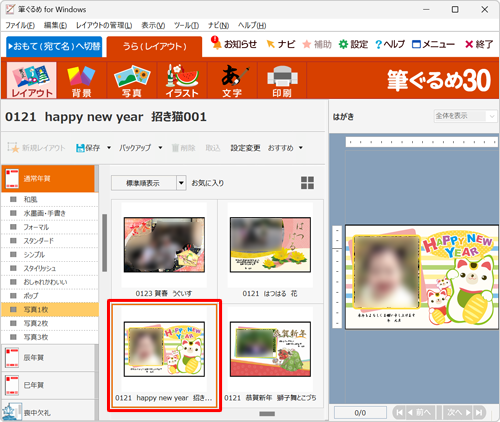Open the レイアウトの管理(L) menu
The image size is (500, 422).
click(104, 25)
